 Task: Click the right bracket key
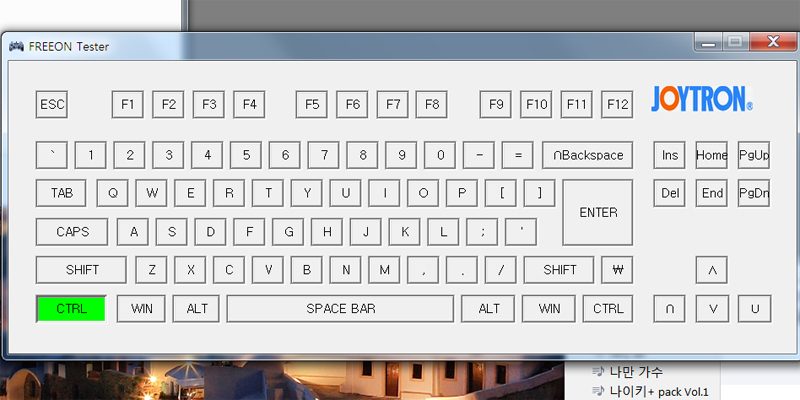click(x=539, y=193)
